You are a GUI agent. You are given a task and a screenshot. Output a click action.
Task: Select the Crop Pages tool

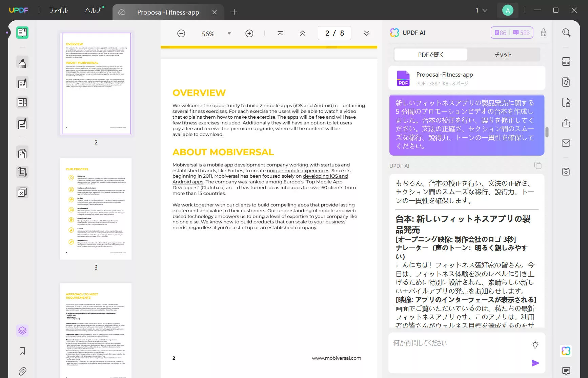[22, 172]
